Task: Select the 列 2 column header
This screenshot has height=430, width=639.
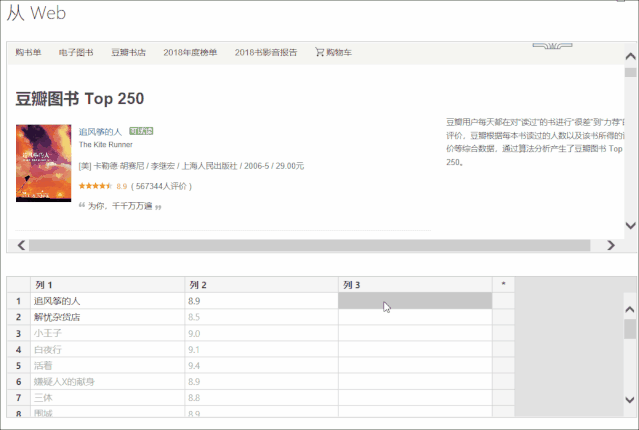Action: click(x=261, y=285)
